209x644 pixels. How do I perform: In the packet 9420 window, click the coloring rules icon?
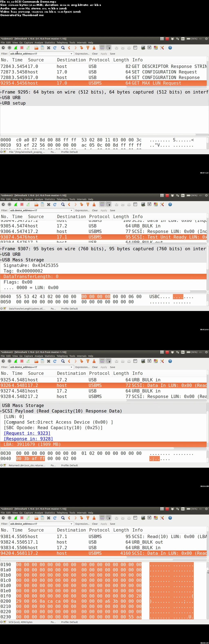156,518
